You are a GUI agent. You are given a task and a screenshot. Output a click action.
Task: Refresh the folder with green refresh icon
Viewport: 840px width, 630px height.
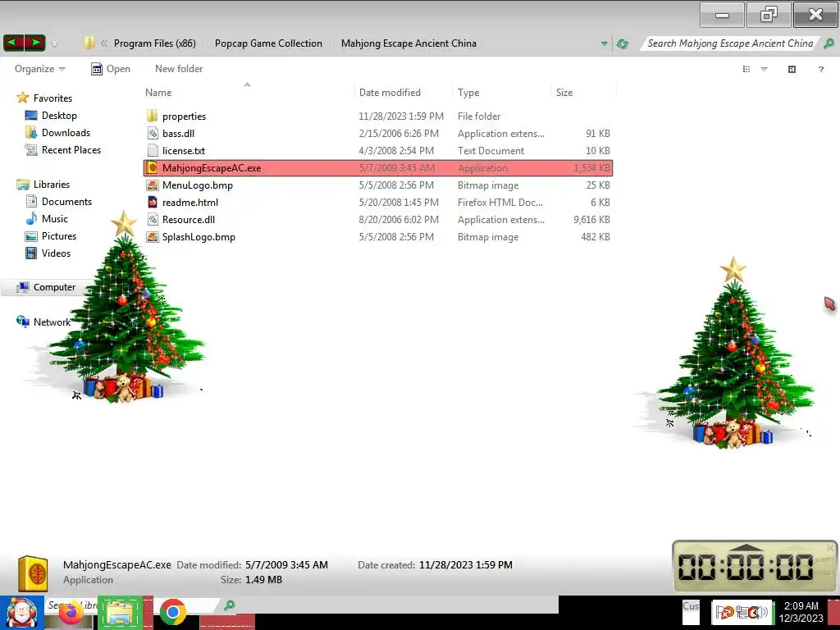[622, 44]
